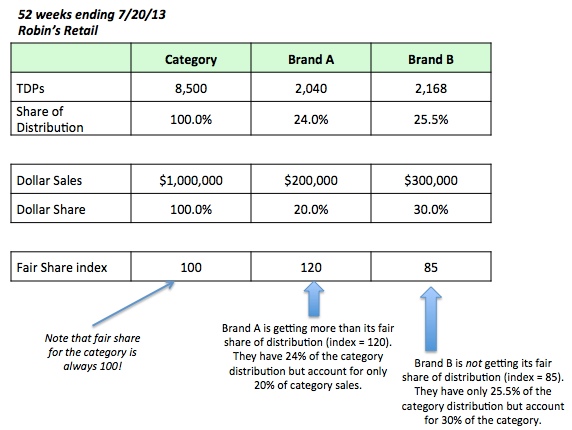Click the Brand A dollar share 20.0%
Image resolution: width=572 pixels, height=430 pixels.
(311, 208)
